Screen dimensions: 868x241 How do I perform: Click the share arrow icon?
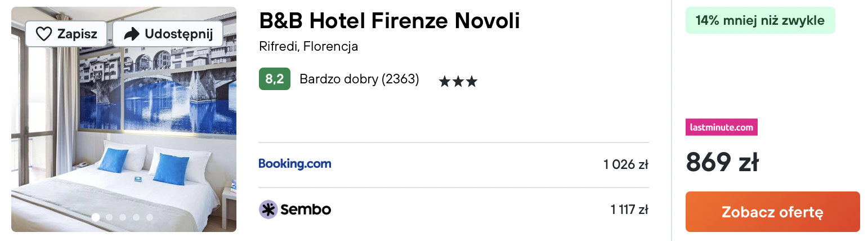(132, 34)
